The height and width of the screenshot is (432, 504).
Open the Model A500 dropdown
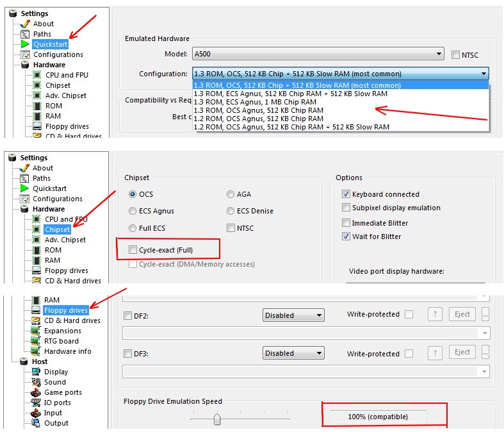click(318, 54)
